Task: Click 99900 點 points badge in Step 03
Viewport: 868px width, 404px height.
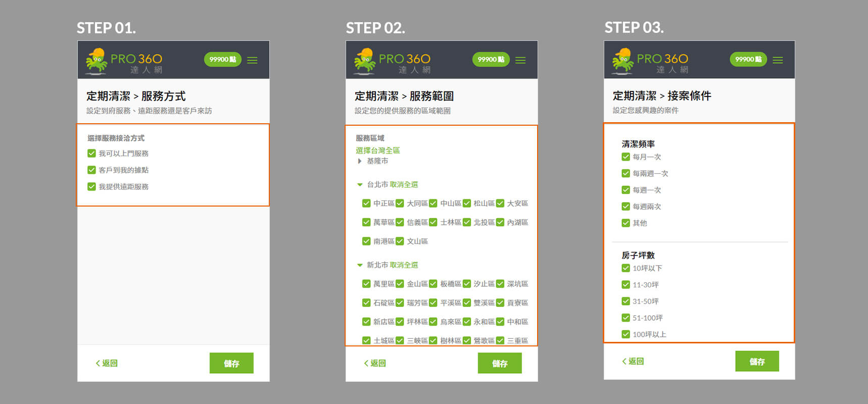Action: [x=748, y=60]
